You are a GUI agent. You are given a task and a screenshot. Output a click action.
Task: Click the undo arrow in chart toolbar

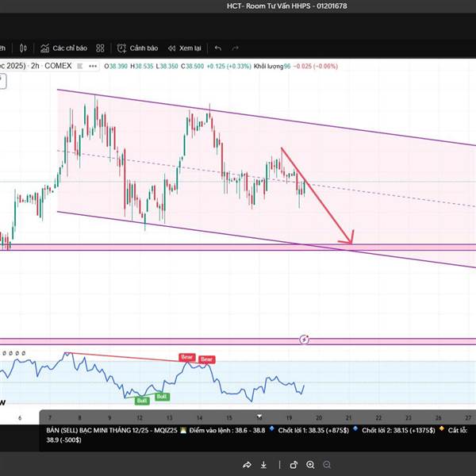(218, 48)
